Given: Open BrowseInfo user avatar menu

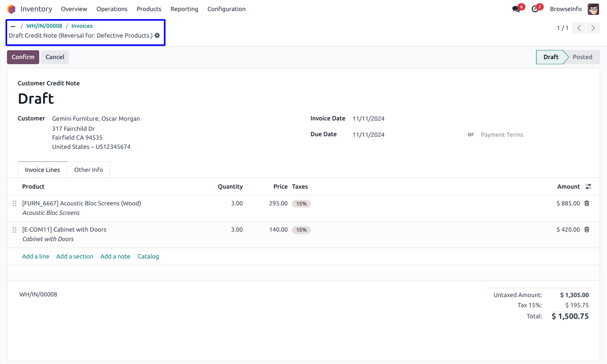Looking at the screenshot, I should 593,9.
